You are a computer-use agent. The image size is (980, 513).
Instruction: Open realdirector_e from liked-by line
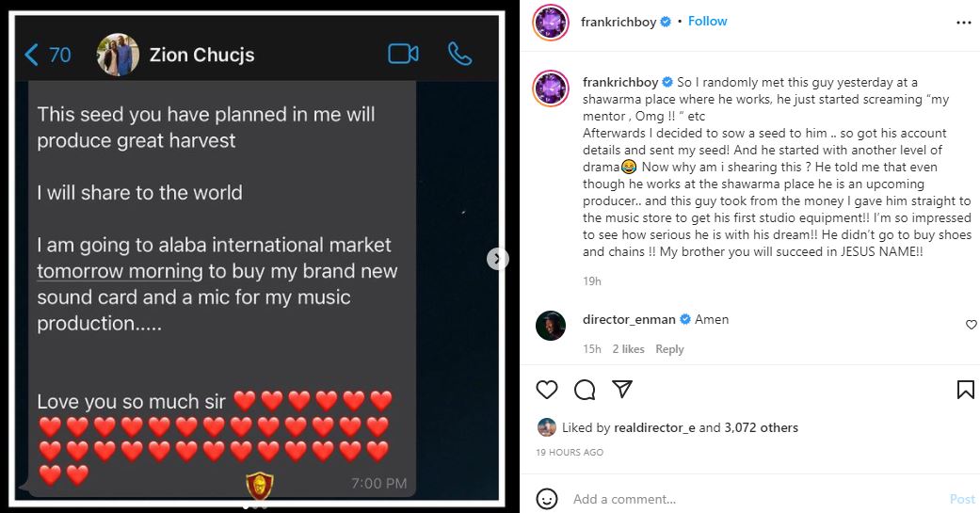point(653,427)
